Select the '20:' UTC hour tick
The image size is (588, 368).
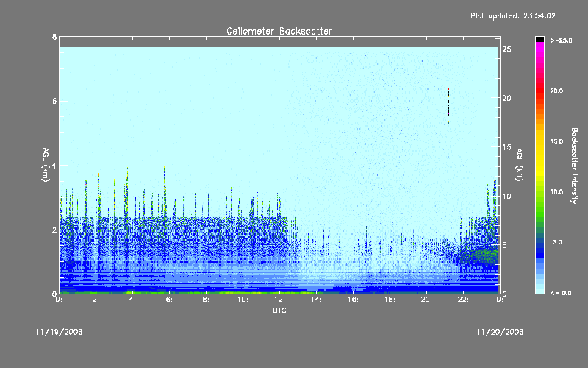(426, 300)
